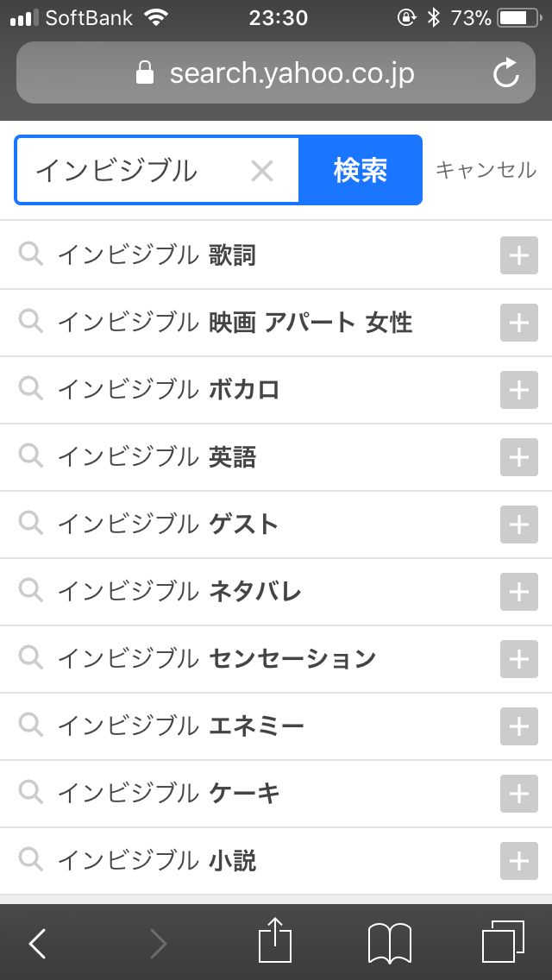
Task: Focus the search field containing インビジブル
Action: pos(129,171)
